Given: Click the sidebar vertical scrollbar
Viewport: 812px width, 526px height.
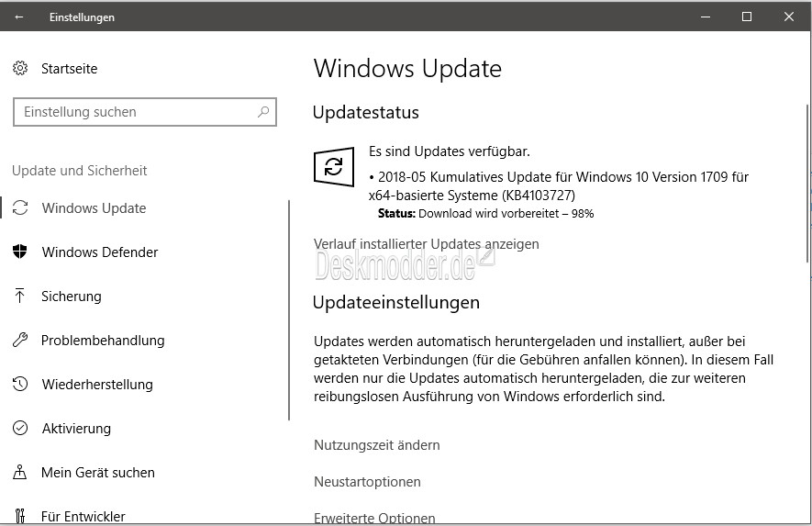Looking at the screenshot, I should click(289, 310).
